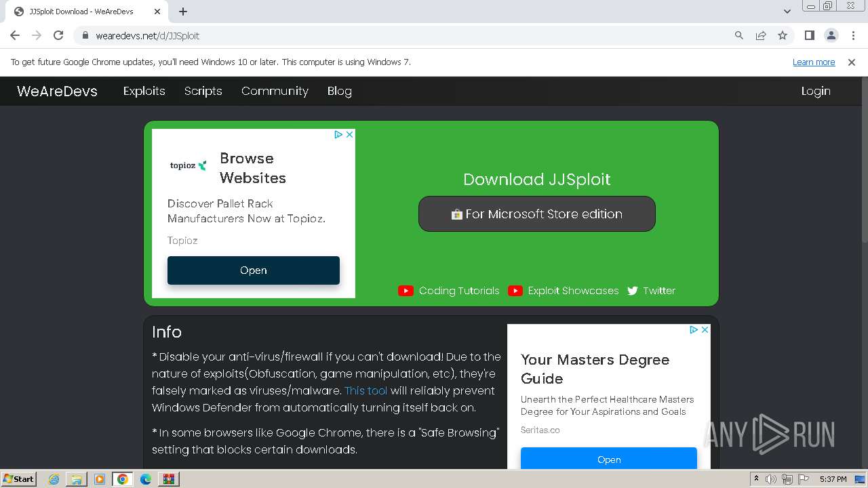Open the Action Center flag icon
868x488 pixels.
804,479
